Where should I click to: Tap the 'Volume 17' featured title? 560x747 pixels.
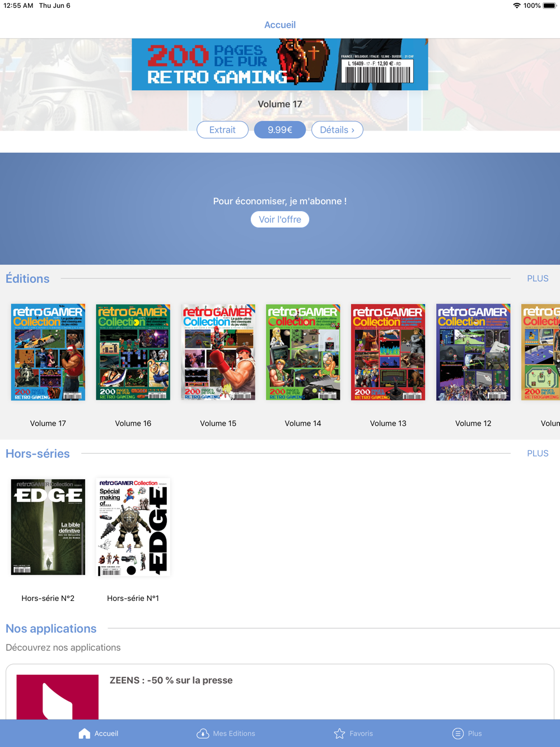(280, 104)
